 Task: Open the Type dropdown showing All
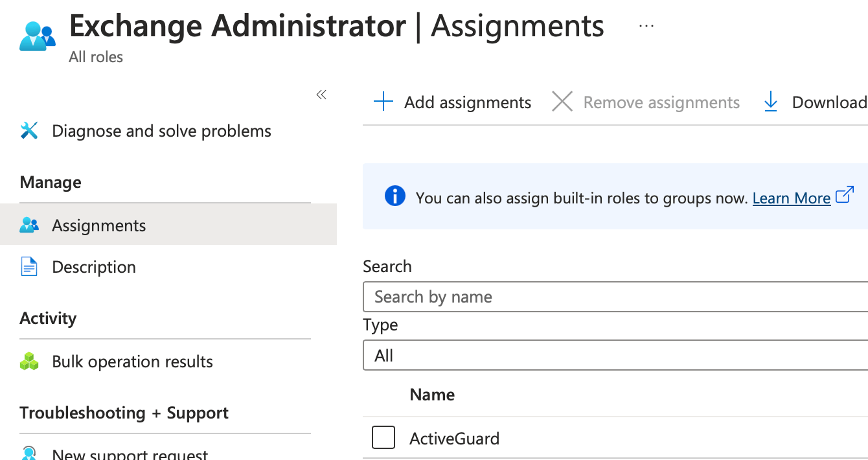point(615,355)
